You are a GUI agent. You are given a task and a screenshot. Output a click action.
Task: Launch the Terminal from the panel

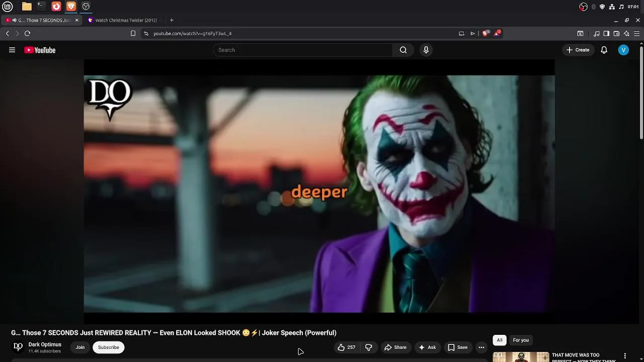(x=41, y=7)
